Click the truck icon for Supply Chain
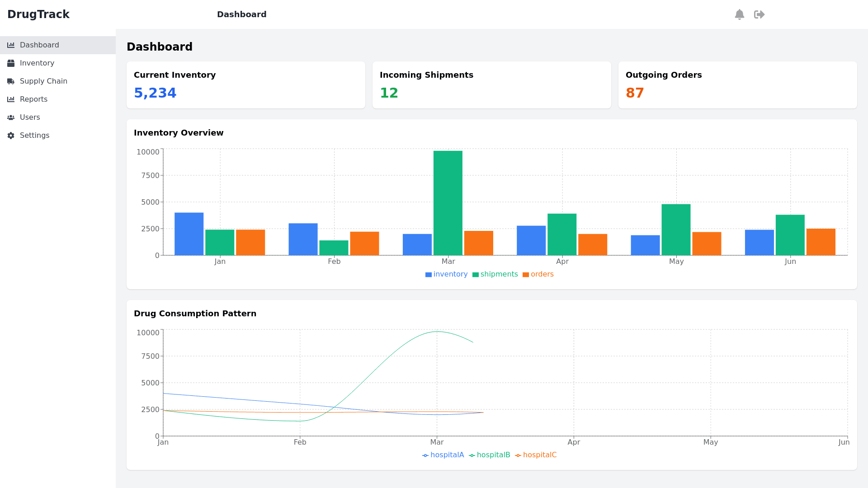The width and height of the screenshot is (868, 488). click(11, 81)
